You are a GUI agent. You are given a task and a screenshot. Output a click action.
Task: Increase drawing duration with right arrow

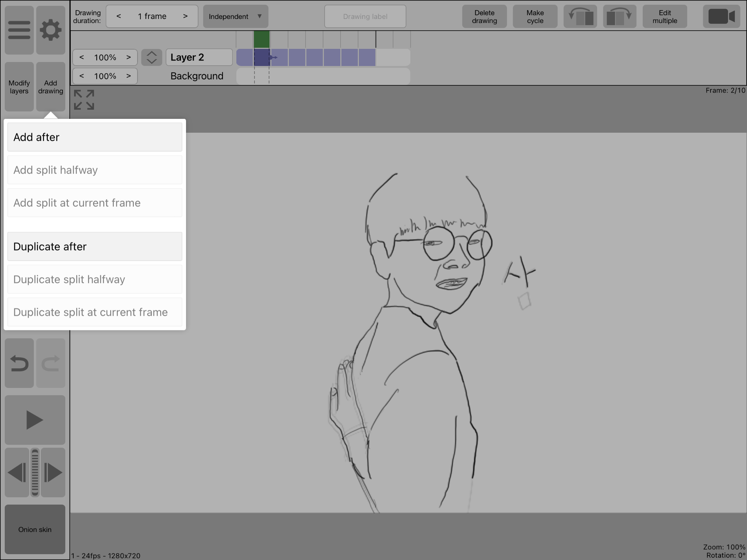point(185,16)
